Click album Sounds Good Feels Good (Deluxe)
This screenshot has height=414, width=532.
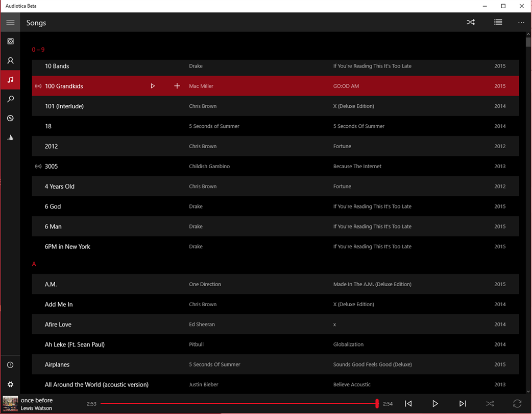coord(373,364)
